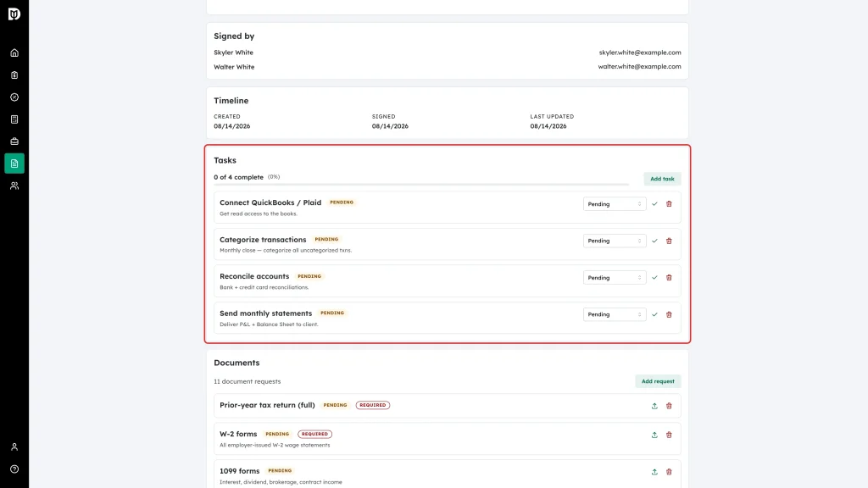Click the Add task button
The height and width of the screenshot is (488, 868).
click(x=662, y=179)
